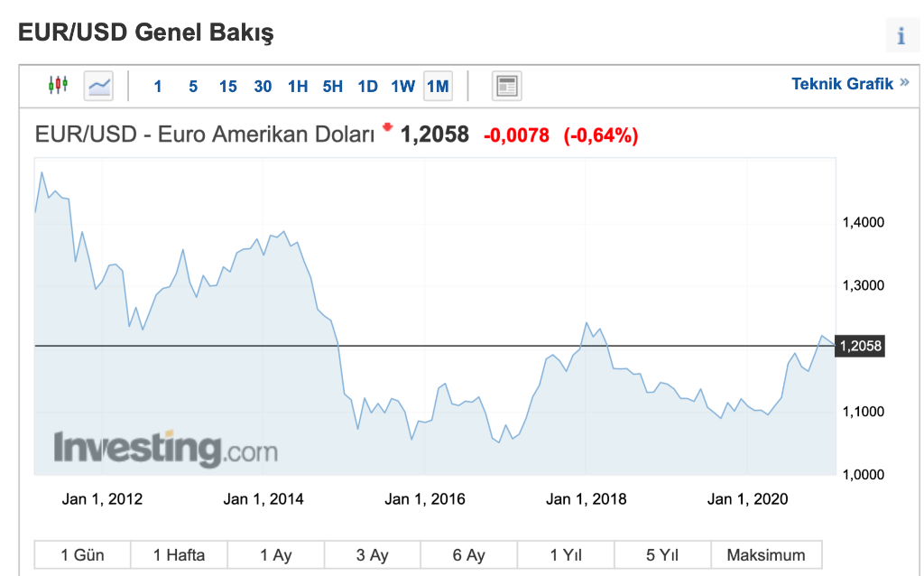
Task: Click the 1,2058 price marker label
Action: click(x=860, y=346)
